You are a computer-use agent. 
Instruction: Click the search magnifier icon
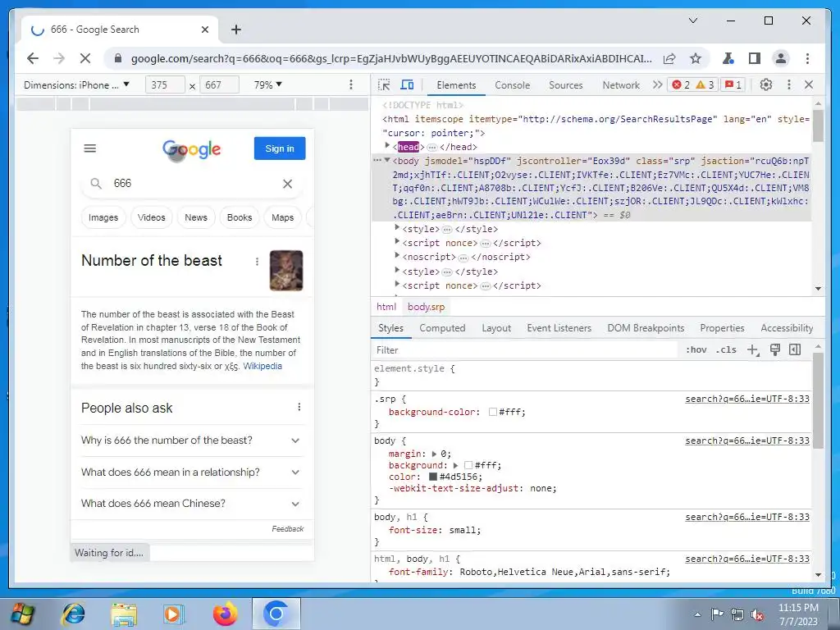(x=96, y=184)
